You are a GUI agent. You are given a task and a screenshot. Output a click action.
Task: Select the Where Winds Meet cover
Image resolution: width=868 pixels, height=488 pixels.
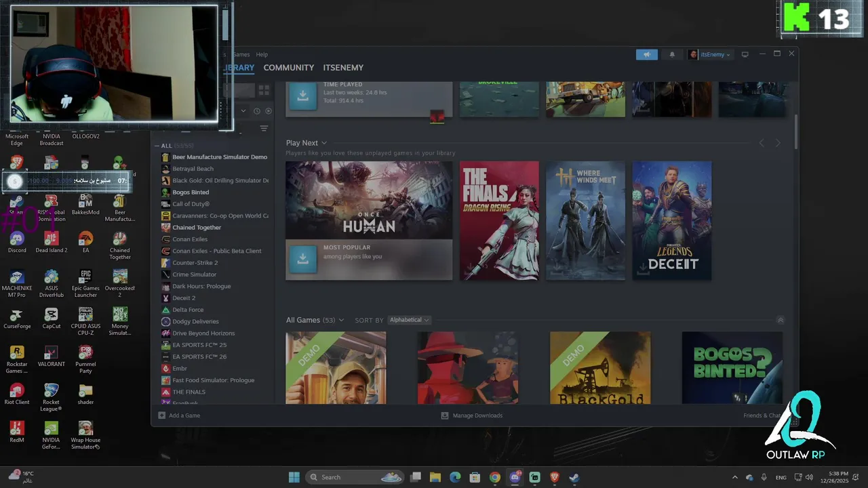[585, 220]
